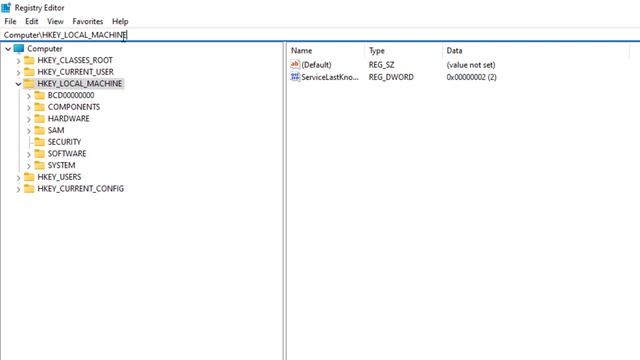
Task: Expand SYSTEM key chevron
Action: click(29, 166)
